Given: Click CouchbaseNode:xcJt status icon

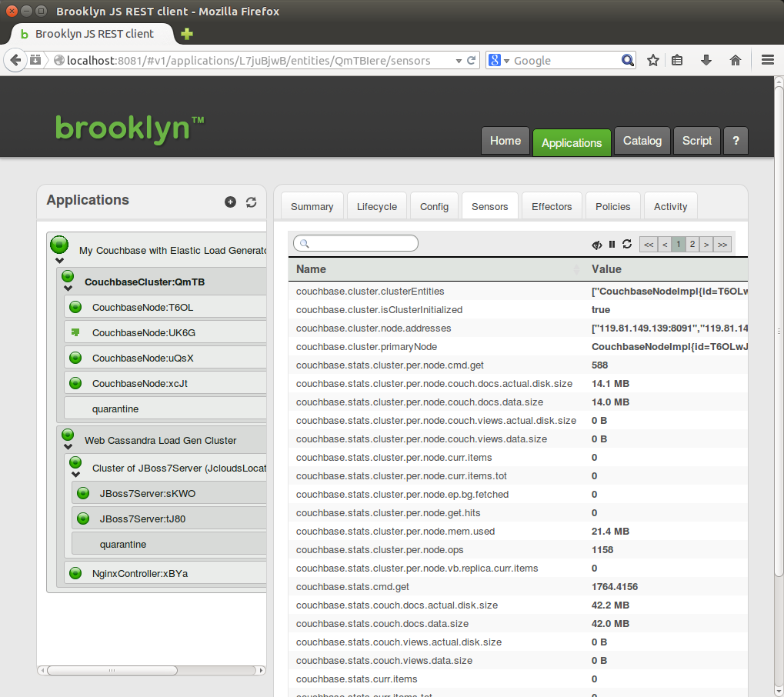Looking at the screenshot, I should [x=75, y=383].
